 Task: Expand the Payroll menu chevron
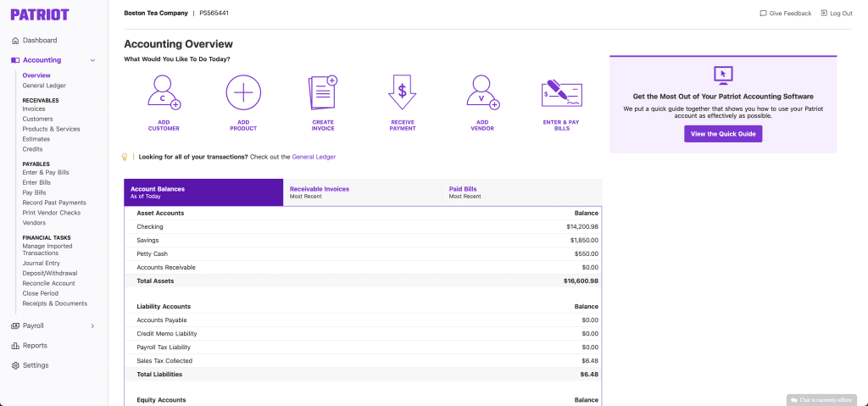pos(92,325)
